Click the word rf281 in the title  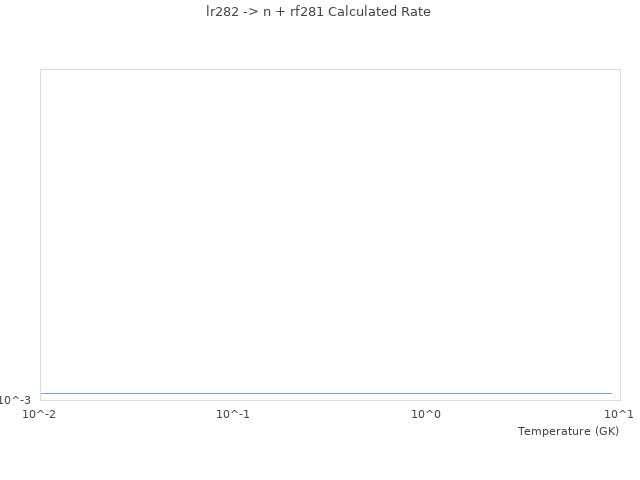pyautogui.click(x=305, y=12)
